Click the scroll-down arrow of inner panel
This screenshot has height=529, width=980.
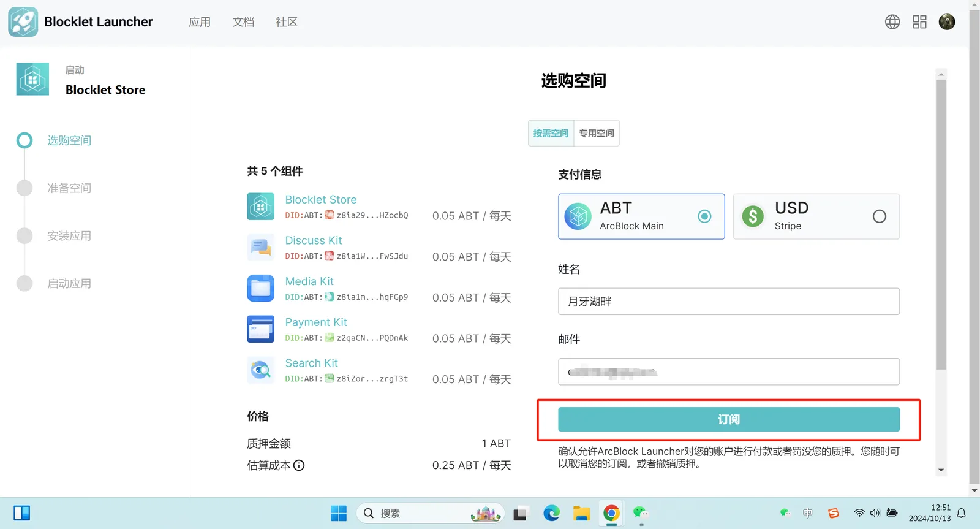click(941, 471)
